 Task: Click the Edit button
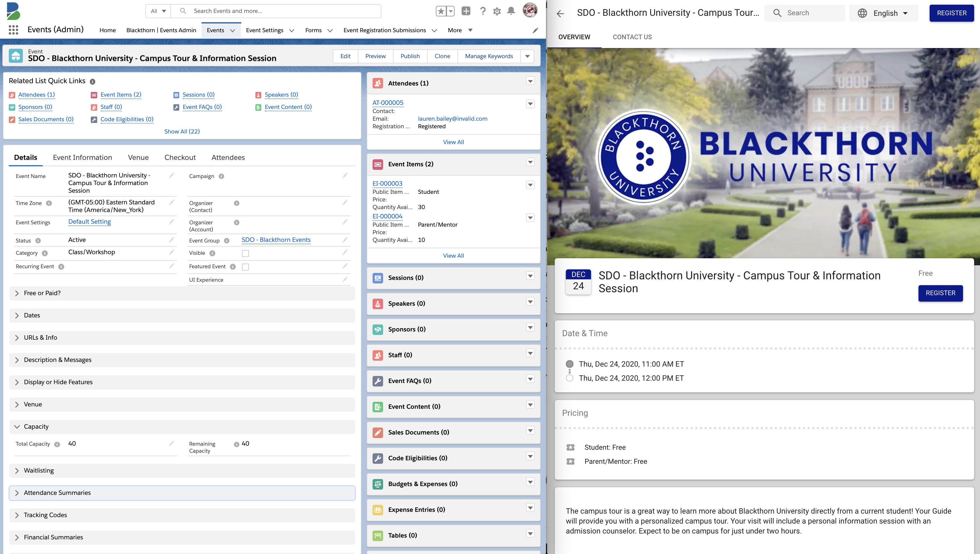[x=345, y=56]
